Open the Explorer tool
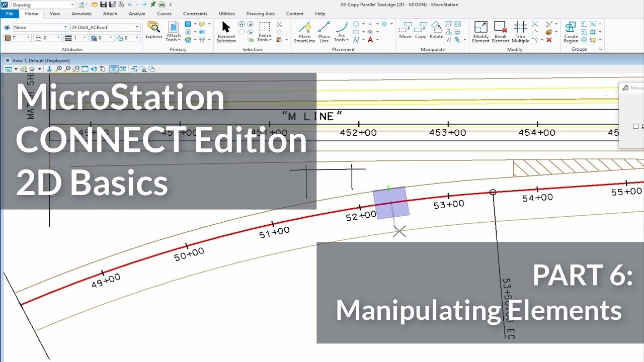This screenshot has width=644, height=362. pos(153,30)
